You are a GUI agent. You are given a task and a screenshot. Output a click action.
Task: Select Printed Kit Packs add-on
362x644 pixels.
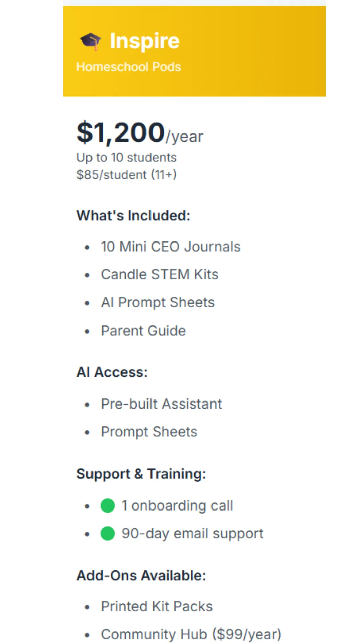157,606
